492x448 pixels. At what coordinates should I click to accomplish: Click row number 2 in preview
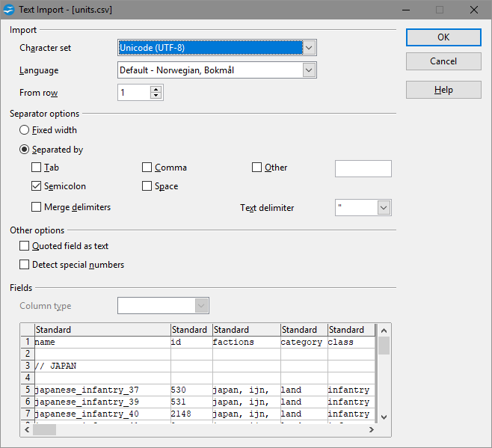(x=28, y=354)
